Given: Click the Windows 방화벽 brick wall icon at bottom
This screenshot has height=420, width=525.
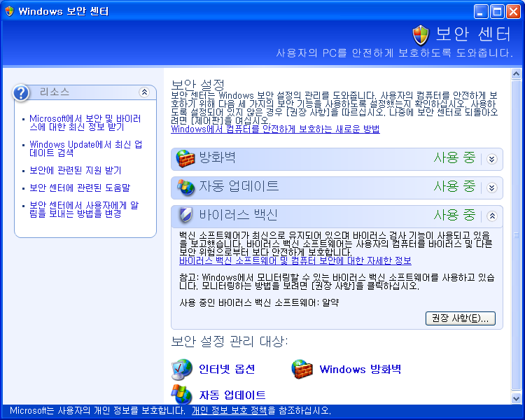Looking at the screenshot, I should coord(302,369).
